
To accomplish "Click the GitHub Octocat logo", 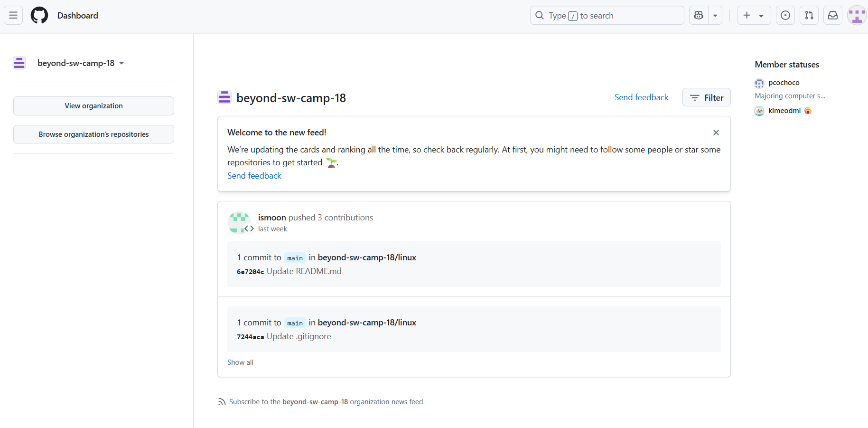I will [x=39, y=16].
